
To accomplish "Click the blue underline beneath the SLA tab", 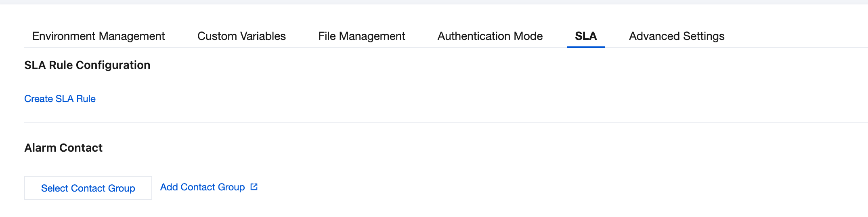I will [585, 47].
